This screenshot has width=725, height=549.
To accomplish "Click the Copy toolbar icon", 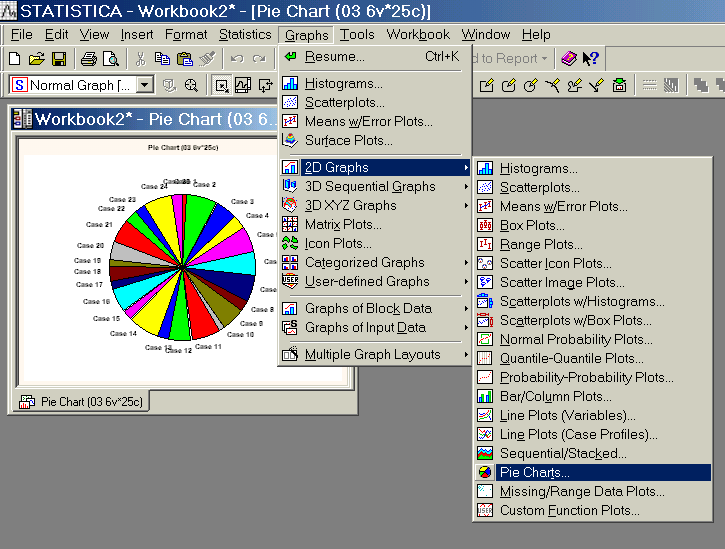I will coord(162,59).
